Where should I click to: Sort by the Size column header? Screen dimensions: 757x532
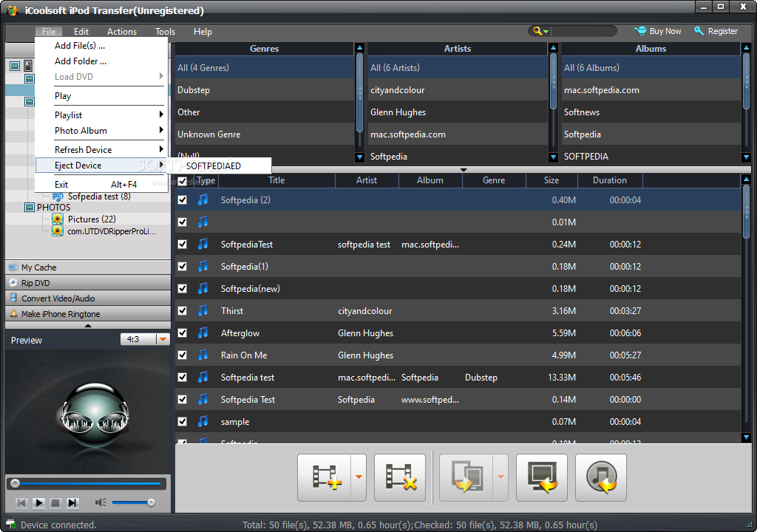pyautogui.click(x=551, y=180)
